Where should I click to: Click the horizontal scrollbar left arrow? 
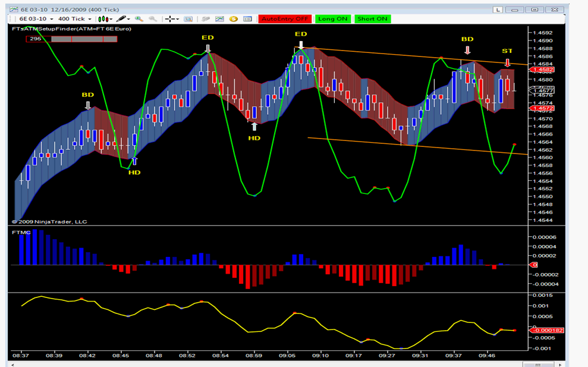coord(13,365)
